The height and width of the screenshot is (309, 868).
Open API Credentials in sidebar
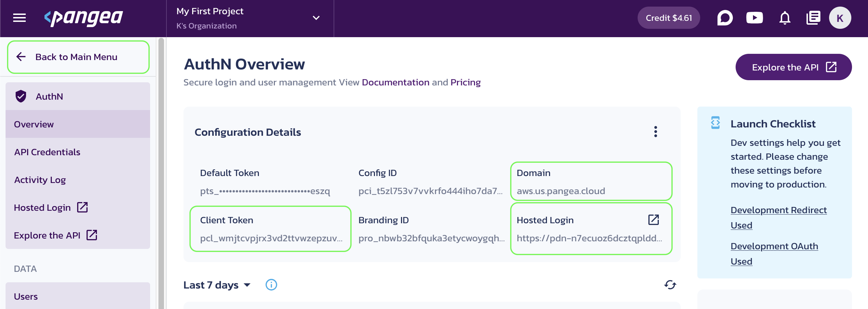pos(78,152)
